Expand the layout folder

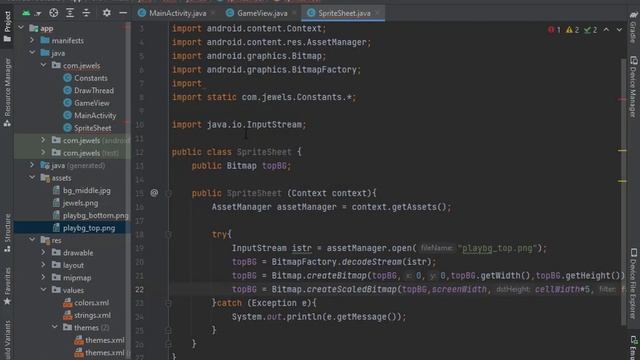43,265
